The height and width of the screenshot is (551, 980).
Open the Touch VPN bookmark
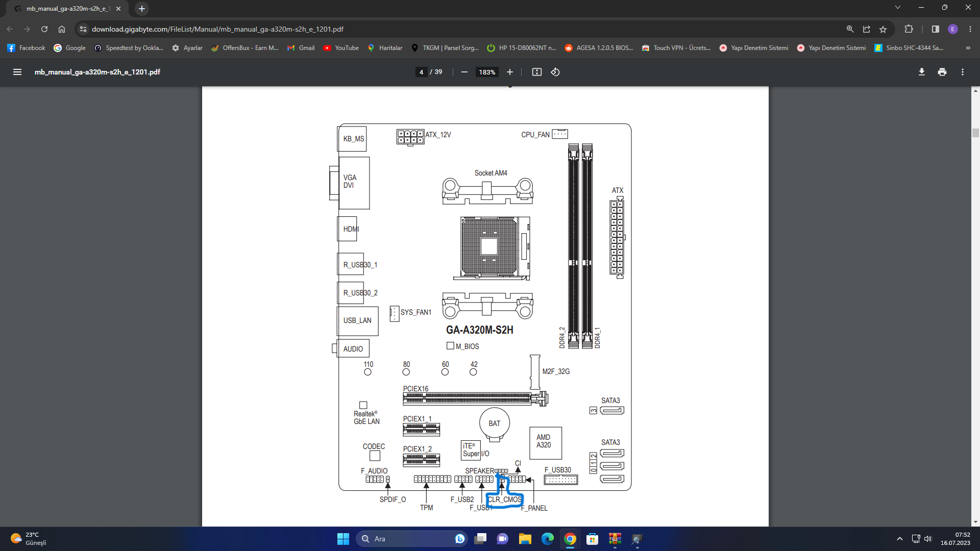point(677,48)
